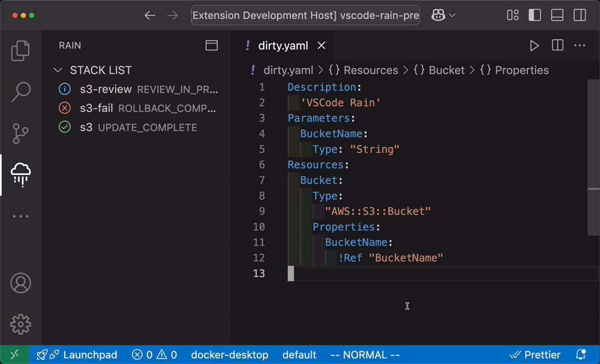
Task: Open the Explorer view in activity bar
Action: coord(21,51)
